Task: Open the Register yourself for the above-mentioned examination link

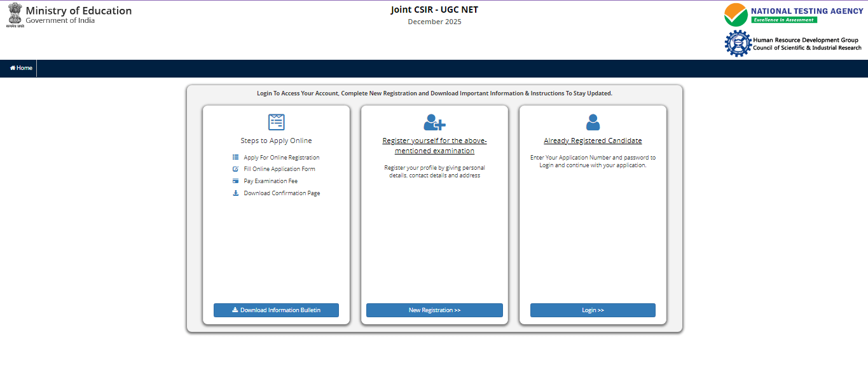Action: pyautogui.click(x=434, y=146)
